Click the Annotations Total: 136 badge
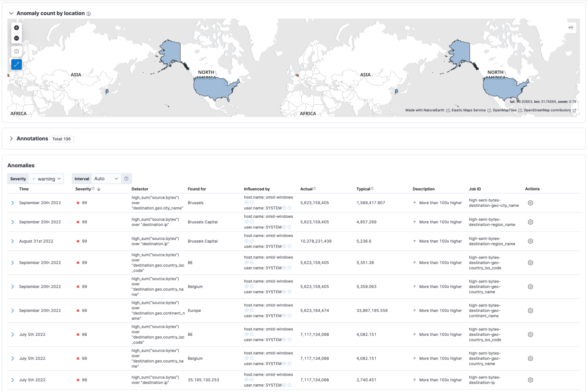 [61, 139]
